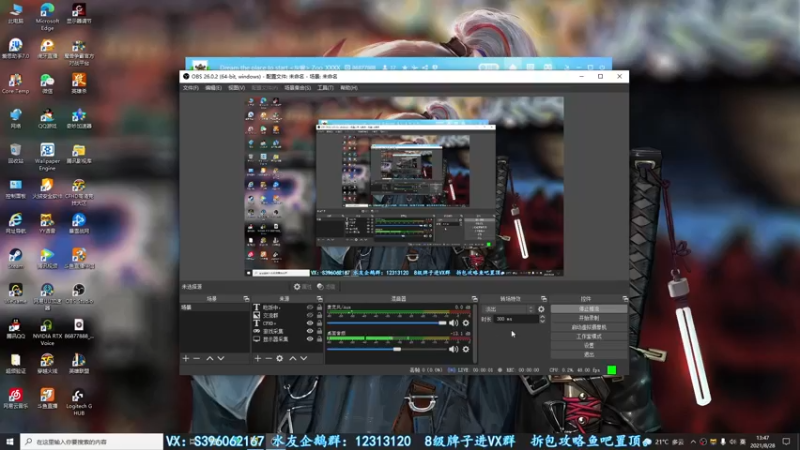Add a new scene with the plus icon
Image resolution: width=800 pixels, height=450 pixels.
coord(186,359)
